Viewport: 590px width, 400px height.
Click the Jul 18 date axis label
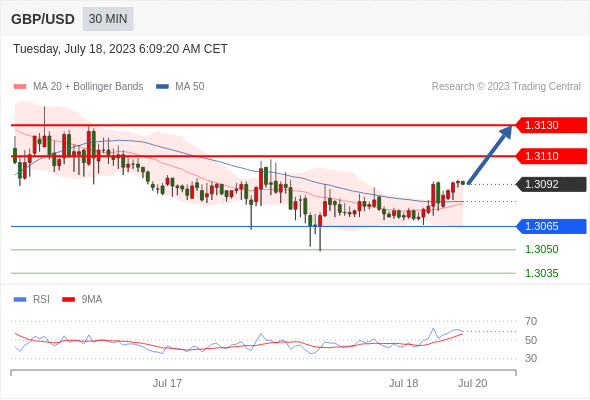[x=403, y=383]
